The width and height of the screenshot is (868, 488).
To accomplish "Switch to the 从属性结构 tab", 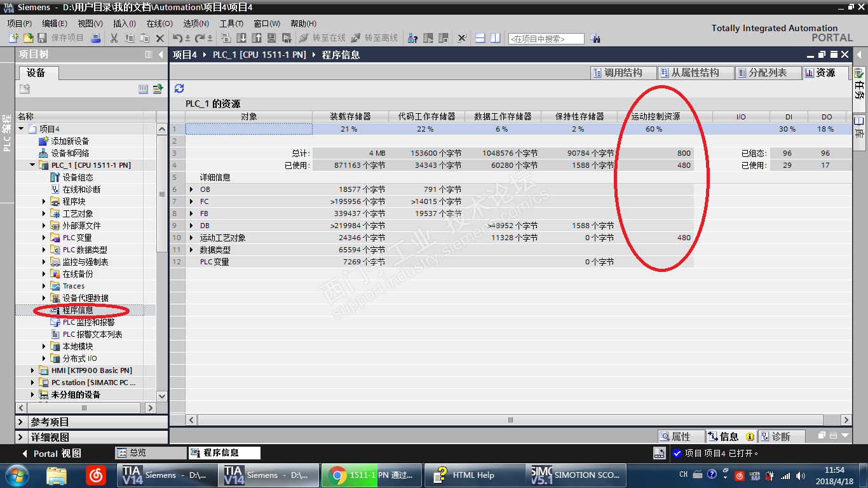I will (695, 73).
